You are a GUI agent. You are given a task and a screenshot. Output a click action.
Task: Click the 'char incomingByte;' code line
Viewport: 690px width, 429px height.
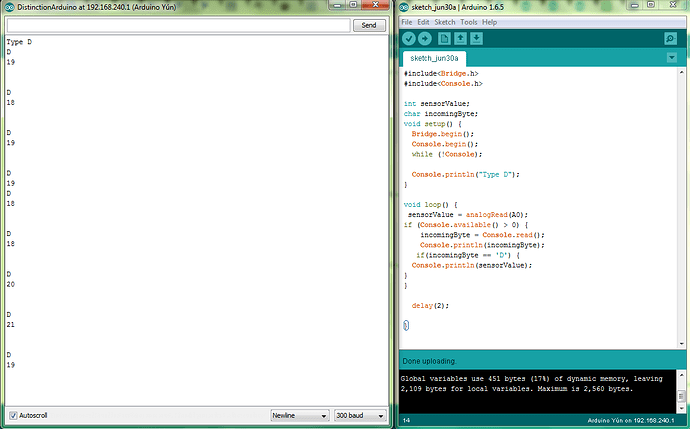[440, 114]
